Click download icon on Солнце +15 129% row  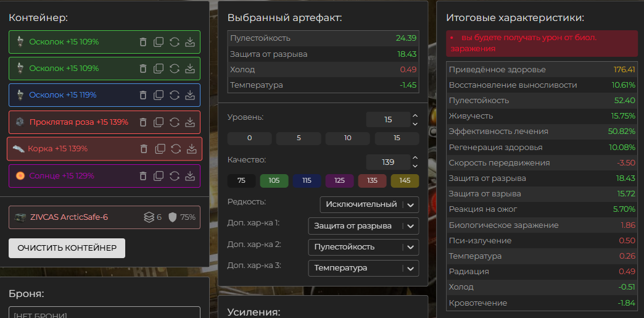(190, 176)
